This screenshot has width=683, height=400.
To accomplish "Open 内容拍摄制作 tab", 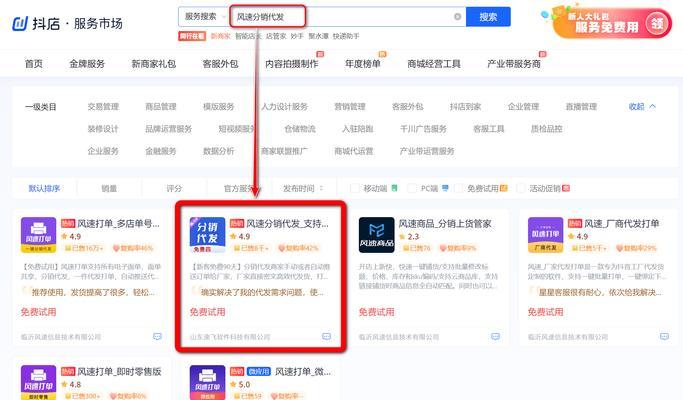I will click(292, 64).
